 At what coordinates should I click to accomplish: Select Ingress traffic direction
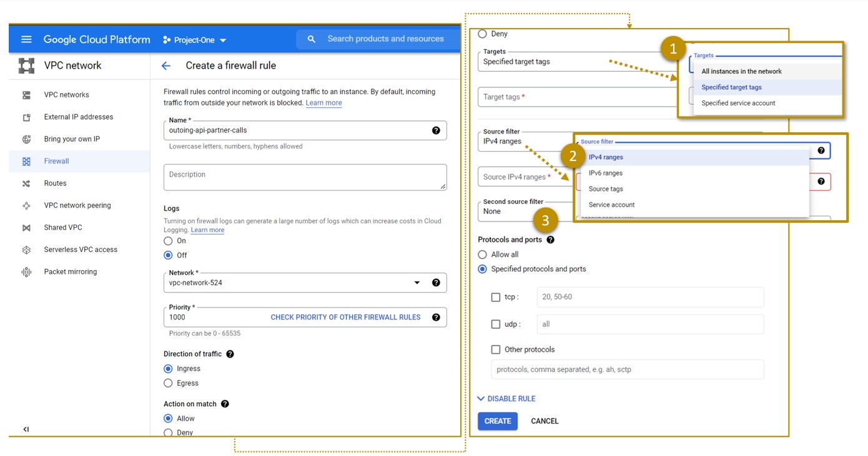[x=168, y=369]
